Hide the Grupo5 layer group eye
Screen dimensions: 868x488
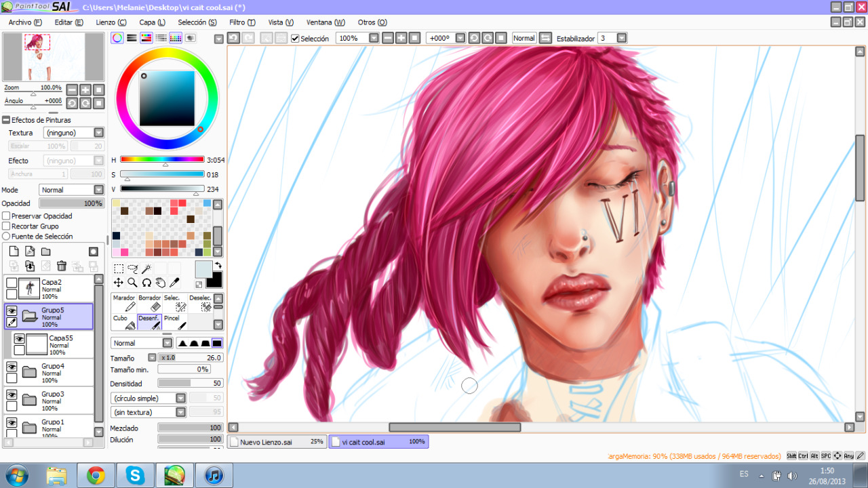tap(12, 310)
